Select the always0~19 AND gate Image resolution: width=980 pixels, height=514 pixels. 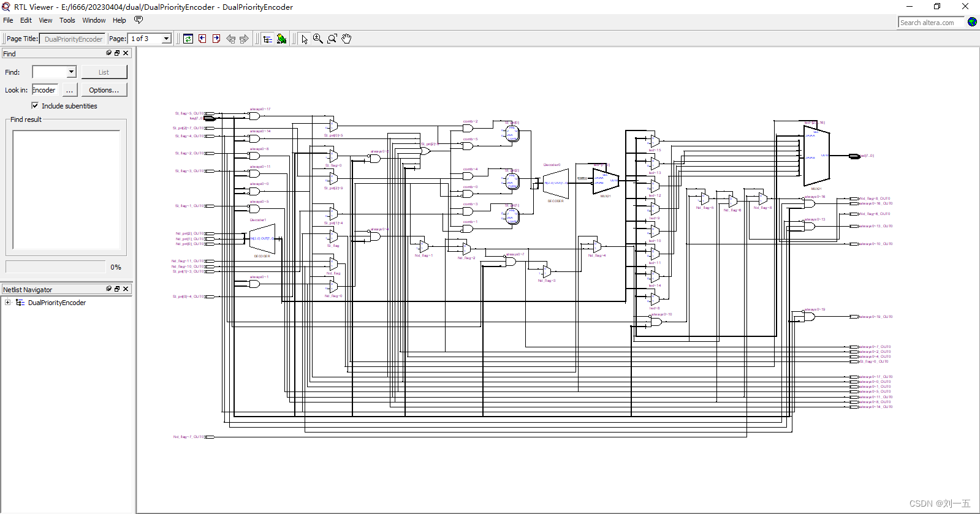tap(810, 317)
